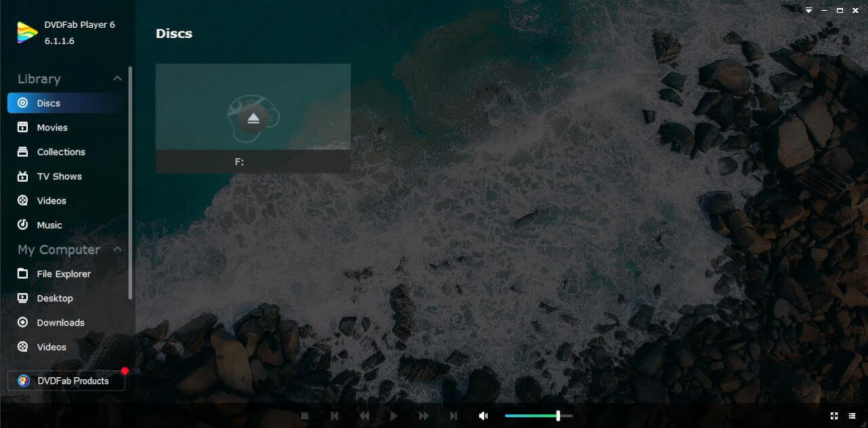Click the sidebar vertical scrollbar
The width and height of the screenshot is (868, 428).
(x=130, y=183)
